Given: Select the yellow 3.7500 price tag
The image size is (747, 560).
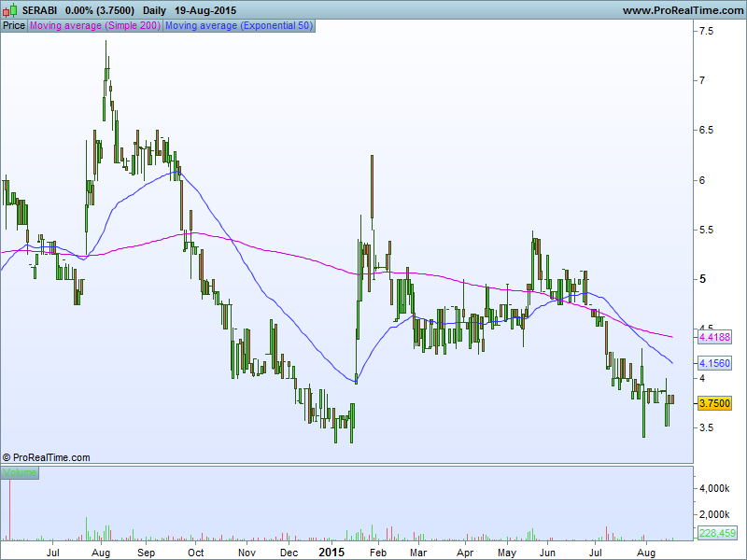Looking at the screenshot, I should 714,403.
